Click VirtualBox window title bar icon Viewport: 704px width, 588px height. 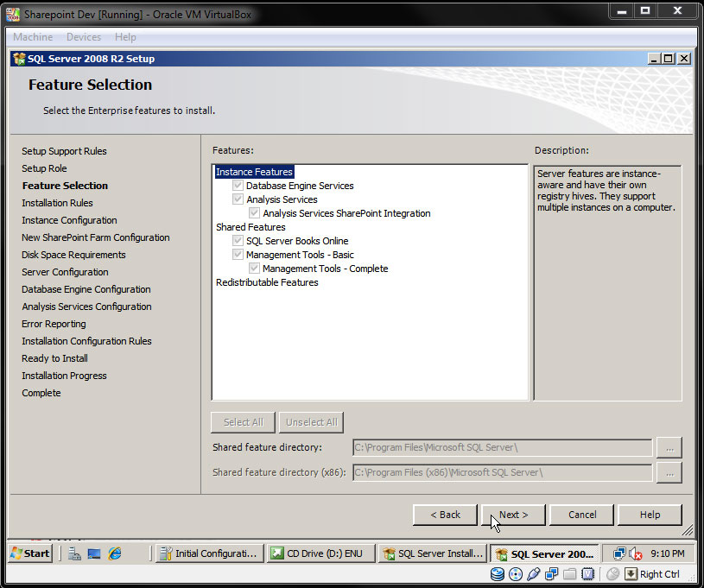[x=13, y=15]
